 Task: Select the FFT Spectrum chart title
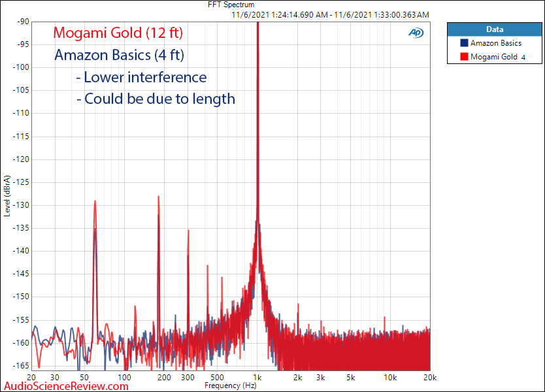(x=231, y=5)
